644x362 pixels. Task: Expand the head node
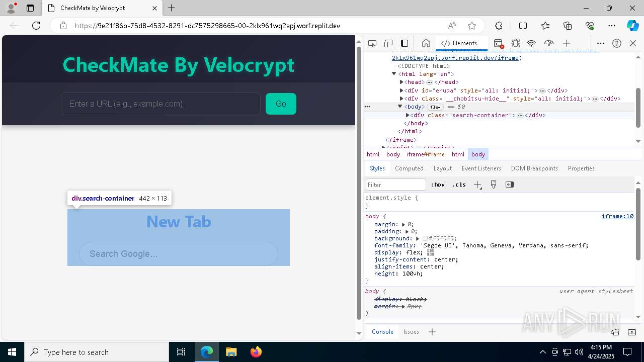(x=401, y=82)
